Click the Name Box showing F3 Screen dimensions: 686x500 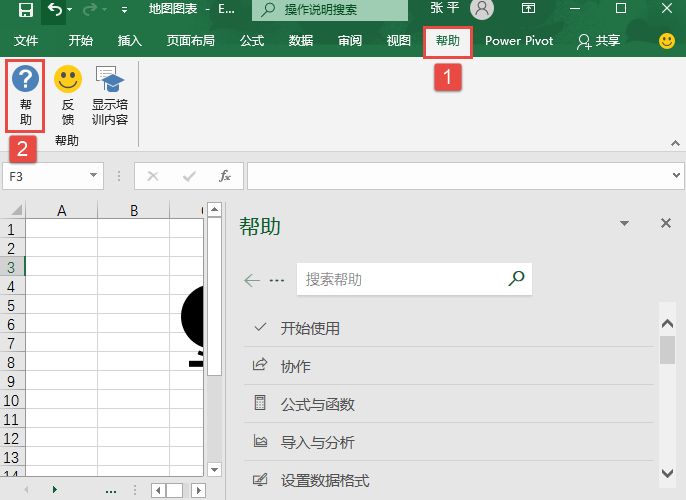(46, 176)
